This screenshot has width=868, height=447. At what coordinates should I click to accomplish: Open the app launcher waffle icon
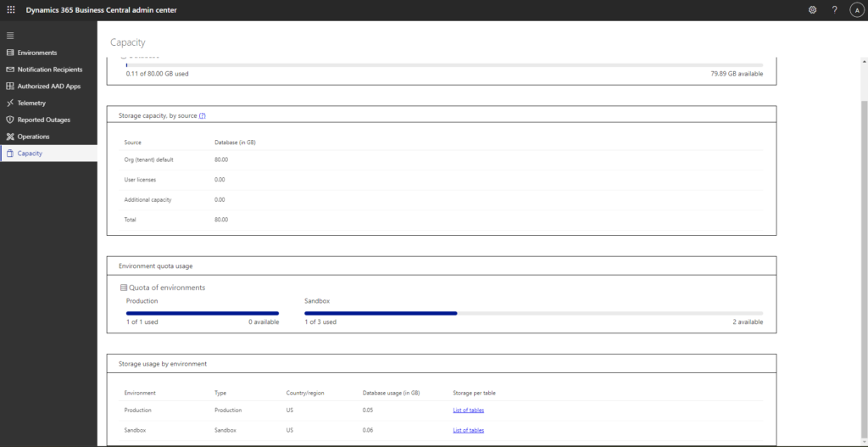pos(11,10)
